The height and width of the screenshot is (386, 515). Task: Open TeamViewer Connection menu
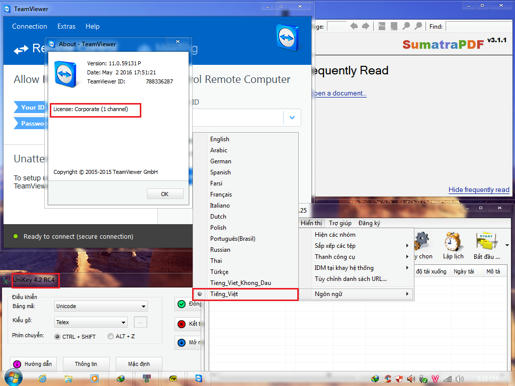click(x=29, y=26)
